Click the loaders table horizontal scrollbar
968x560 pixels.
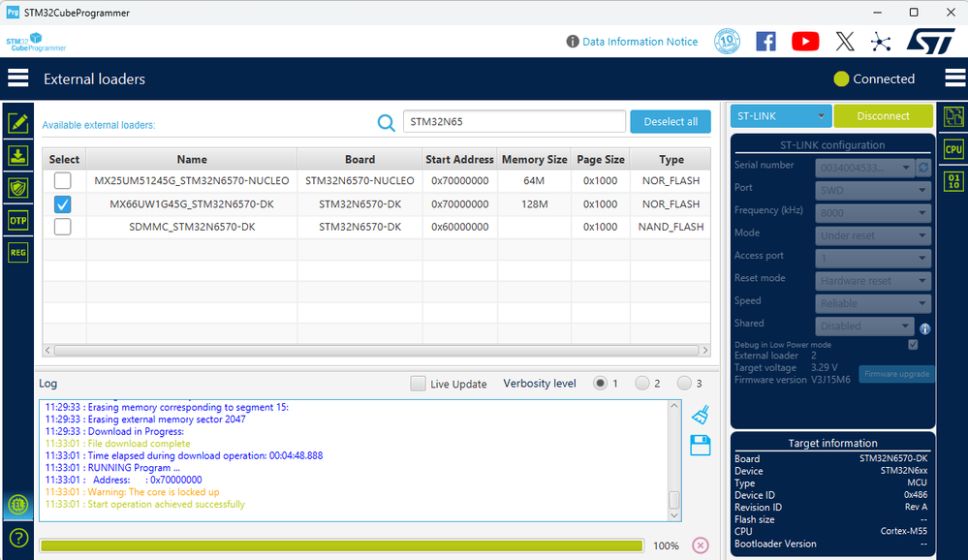point(377,350)
